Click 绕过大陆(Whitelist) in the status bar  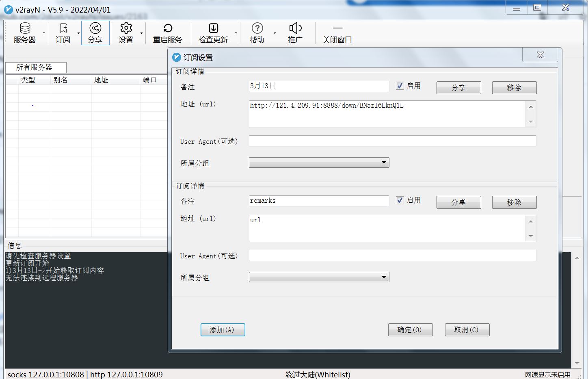tap(317, 375)
